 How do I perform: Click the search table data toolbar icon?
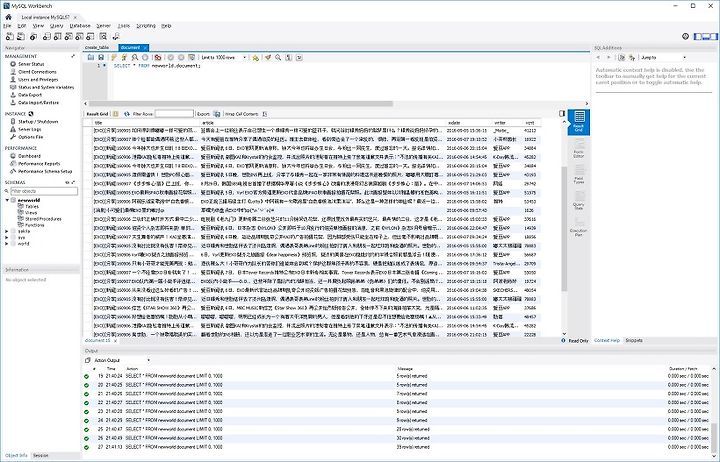[x=103, y=36]
